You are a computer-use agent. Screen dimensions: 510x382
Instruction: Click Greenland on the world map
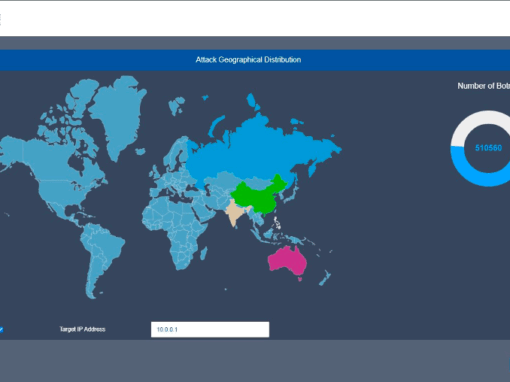pyautogui.click(x=118, y=110)
